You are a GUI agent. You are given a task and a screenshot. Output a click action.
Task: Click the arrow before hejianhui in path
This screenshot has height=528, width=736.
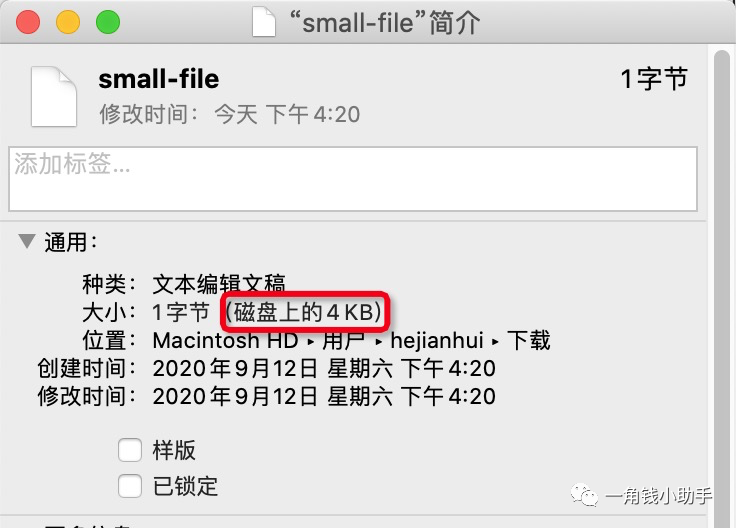point(379,342)
